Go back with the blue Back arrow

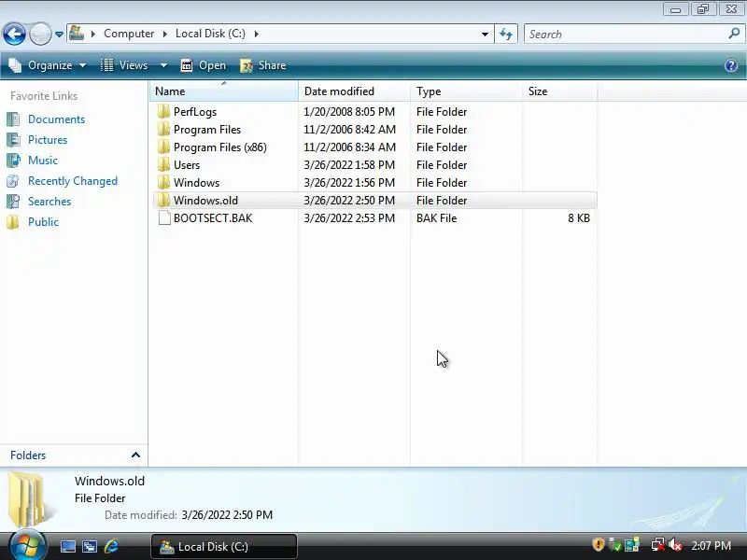[x=14, y=35]
